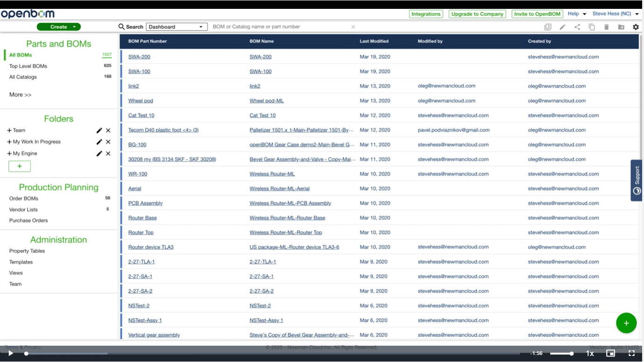Open Wireless Router-ML-PCB Assembly link
This screenshot has width=644, height=362.
pyautogui.click(x=290, y=203)
